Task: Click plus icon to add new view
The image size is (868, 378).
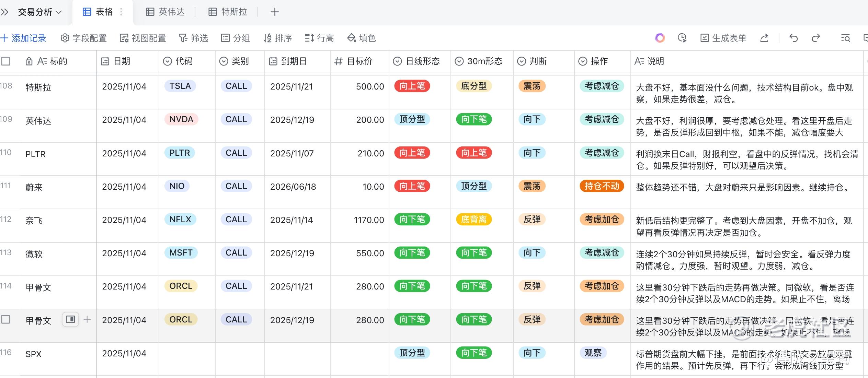Action: pos(274,12)
